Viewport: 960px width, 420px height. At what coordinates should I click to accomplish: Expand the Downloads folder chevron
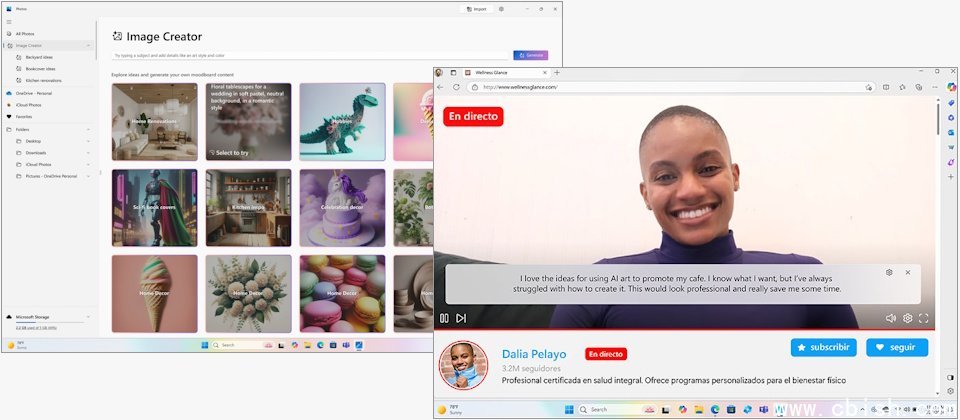pos(89,153)
